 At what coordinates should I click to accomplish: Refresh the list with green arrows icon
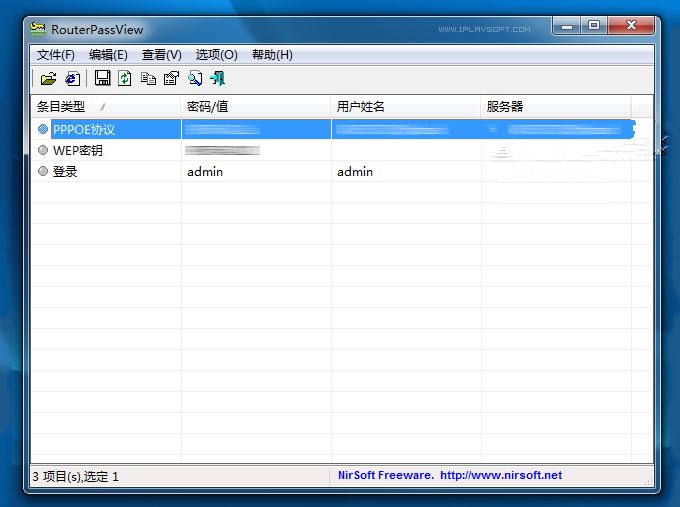coord(125,78)
